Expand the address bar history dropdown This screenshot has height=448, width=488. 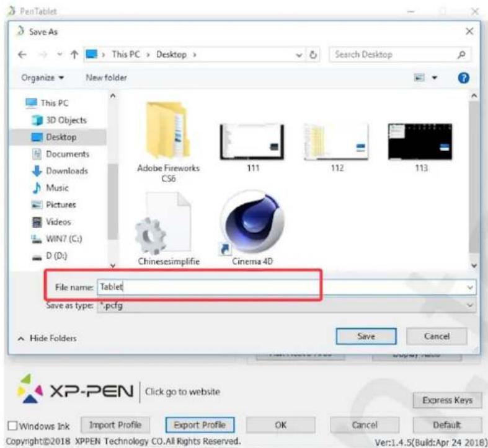click(299, 55)
